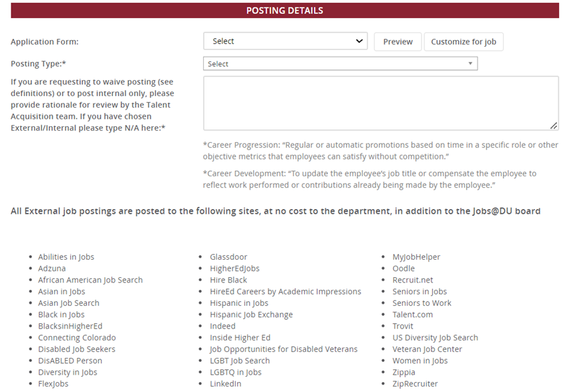Click Glassdoor in the job sites list

228,257
